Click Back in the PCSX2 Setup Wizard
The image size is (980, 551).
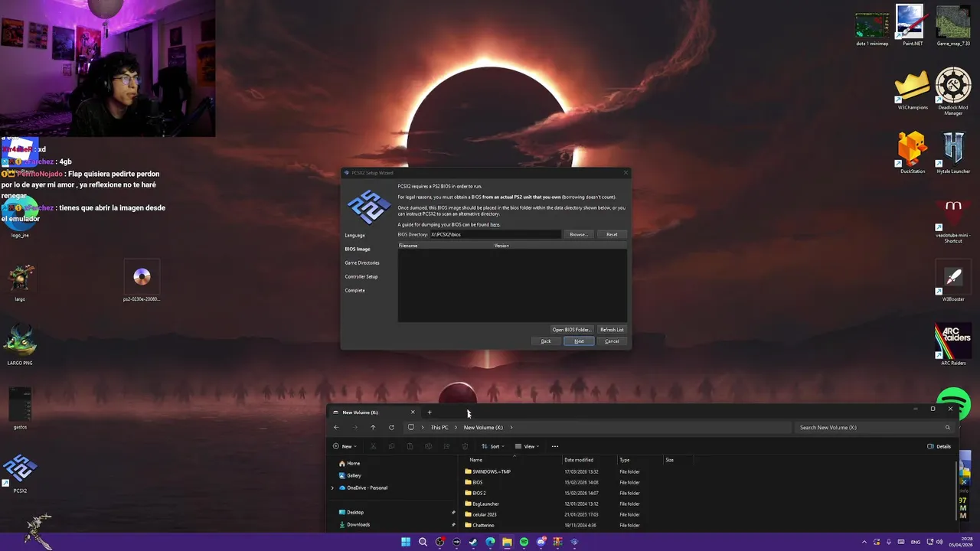pyautogui.click(x=546, y=341)
